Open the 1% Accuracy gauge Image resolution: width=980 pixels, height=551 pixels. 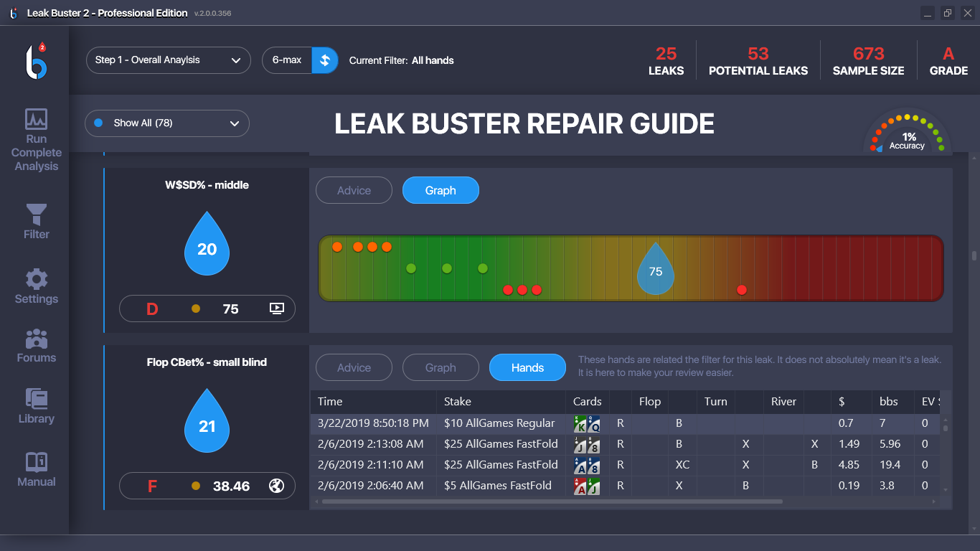tap(908, 136)
